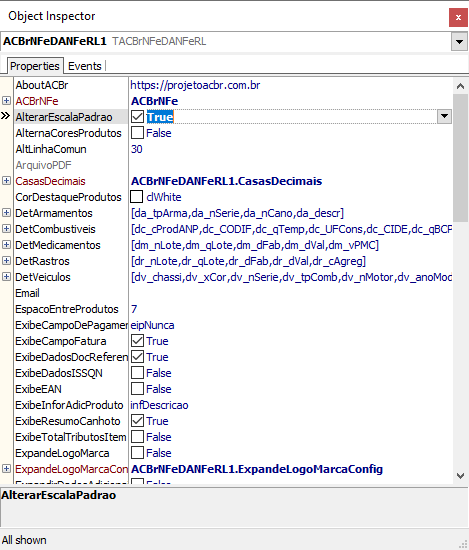This screenshot has height=550, width=469.
Task: Expand the CasasDecimais property node
Action: click(x=6, y=181)
